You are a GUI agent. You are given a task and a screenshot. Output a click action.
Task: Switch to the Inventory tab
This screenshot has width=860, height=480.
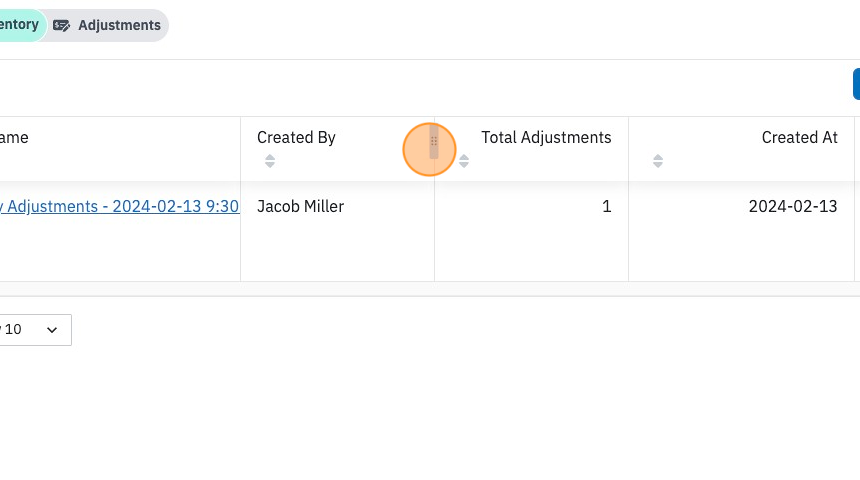click(x=21, y=25)
